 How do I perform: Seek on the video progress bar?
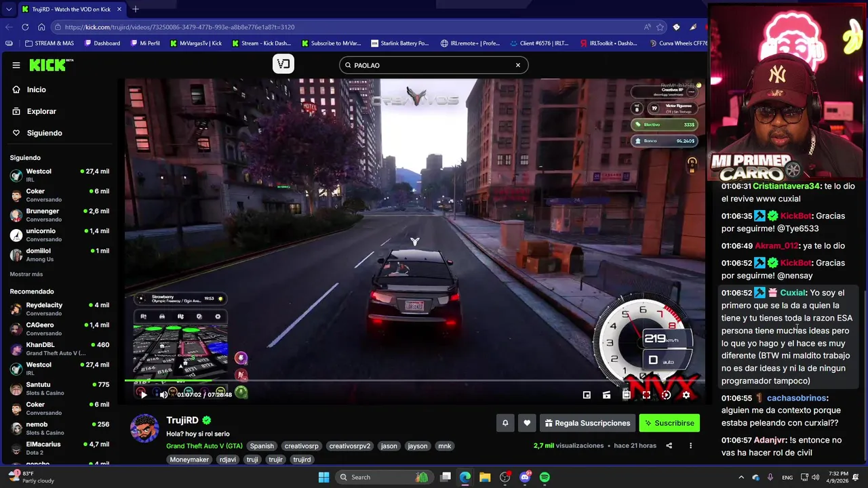[x=415, y=381]
